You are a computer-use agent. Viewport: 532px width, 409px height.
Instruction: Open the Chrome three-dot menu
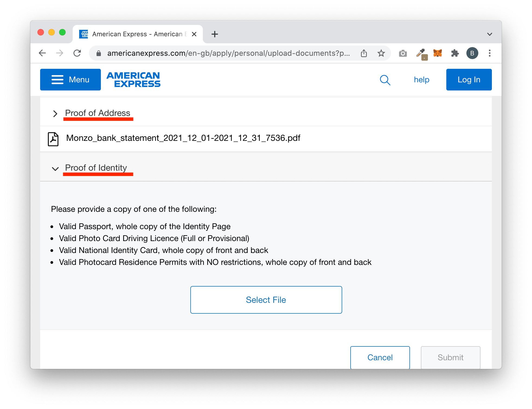coord(489,53)
